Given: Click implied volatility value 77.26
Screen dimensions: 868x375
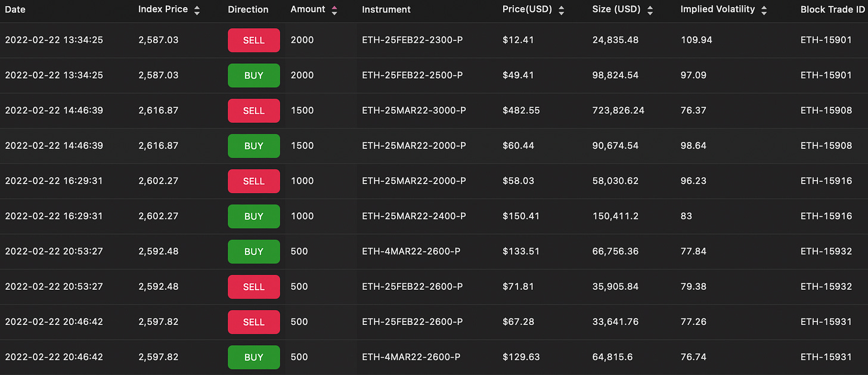Looking at the screenshot, I should [693, 321].
